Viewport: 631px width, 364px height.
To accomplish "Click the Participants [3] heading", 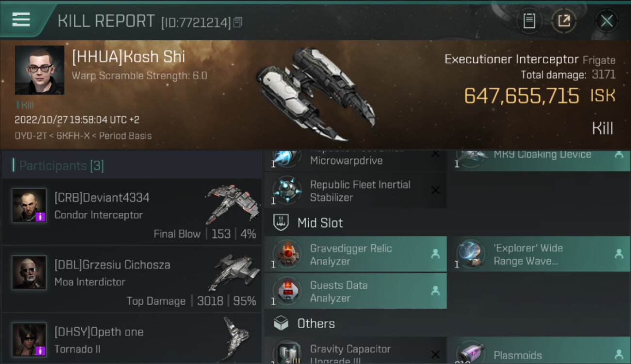I will (61, 165).
